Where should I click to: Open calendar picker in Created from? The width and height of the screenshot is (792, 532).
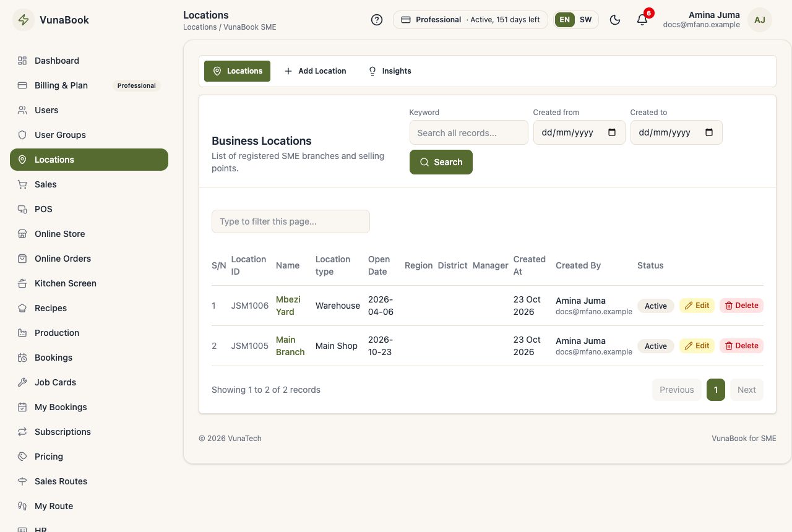612,132
